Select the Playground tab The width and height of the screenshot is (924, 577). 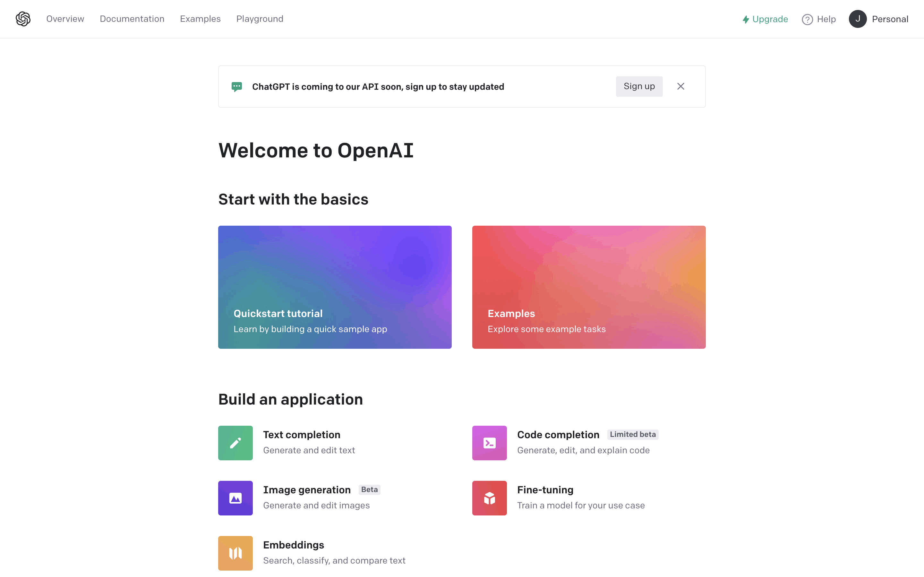tap(260, 19)
